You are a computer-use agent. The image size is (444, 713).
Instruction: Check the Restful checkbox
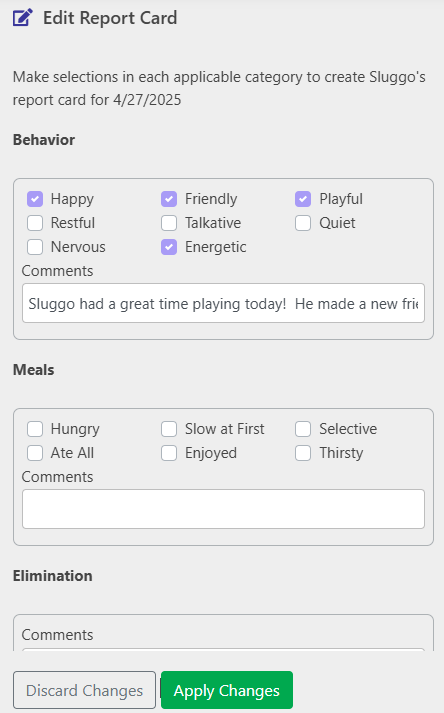pos(35,223)
